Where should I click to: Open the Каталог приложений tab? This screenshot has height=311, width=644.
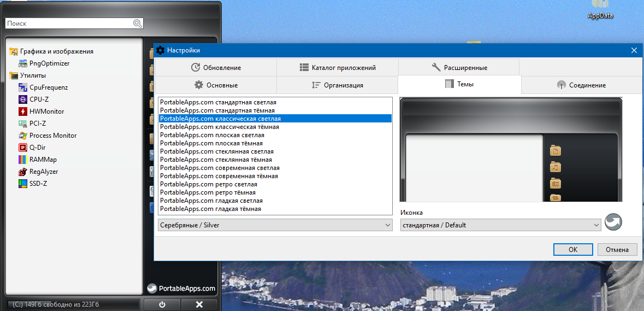click(337, 67)
